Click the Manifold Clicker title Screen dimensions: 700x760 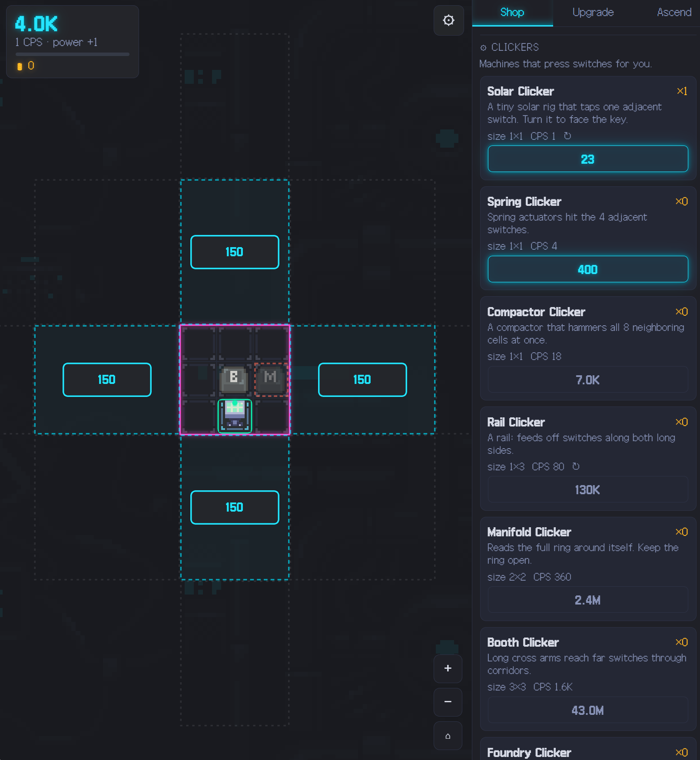click(529, 532)
